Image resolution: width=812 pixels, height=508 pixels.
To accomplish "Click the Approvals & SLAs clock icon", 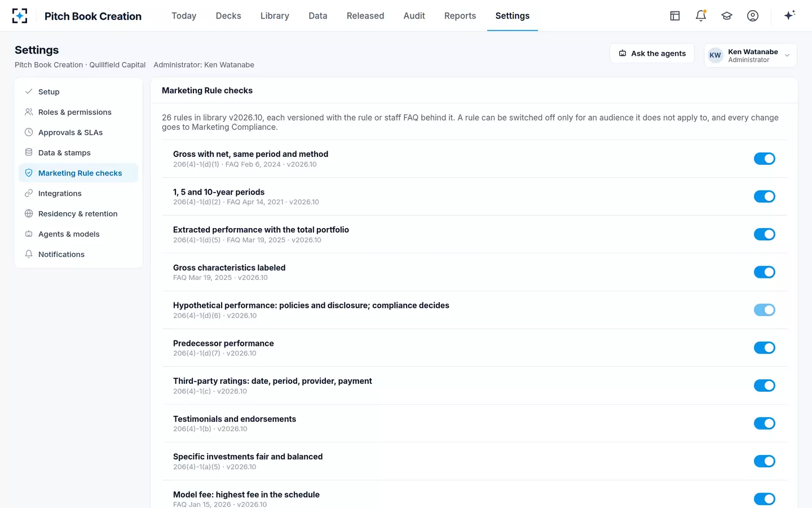I will coord(29,132).
